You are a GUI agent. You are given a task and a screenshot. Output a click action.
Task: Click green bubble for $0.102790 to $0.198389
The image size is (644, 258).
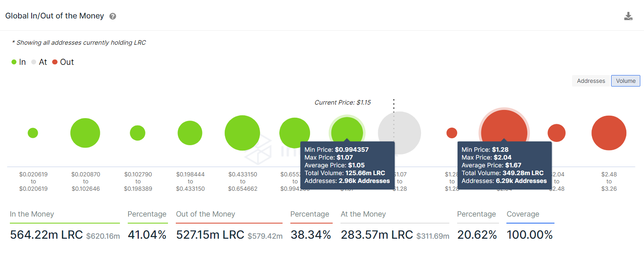coord(138,133)
